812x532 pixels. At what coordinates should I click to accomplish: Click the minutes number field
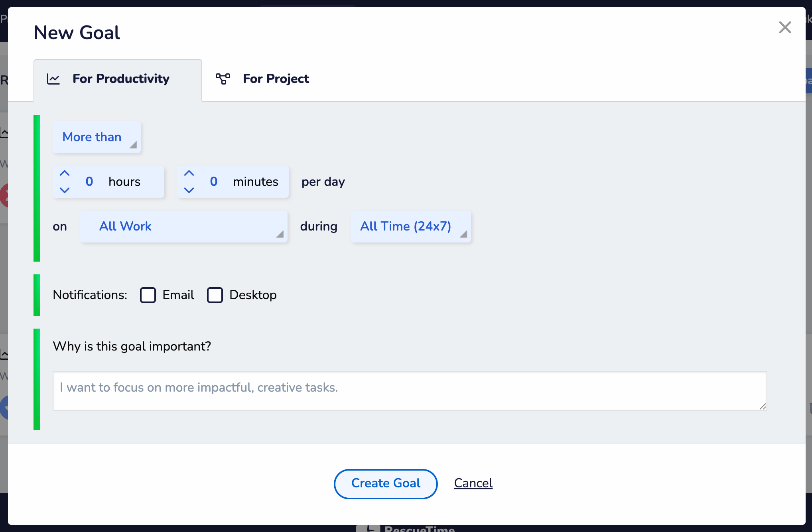tap(214, 182)
